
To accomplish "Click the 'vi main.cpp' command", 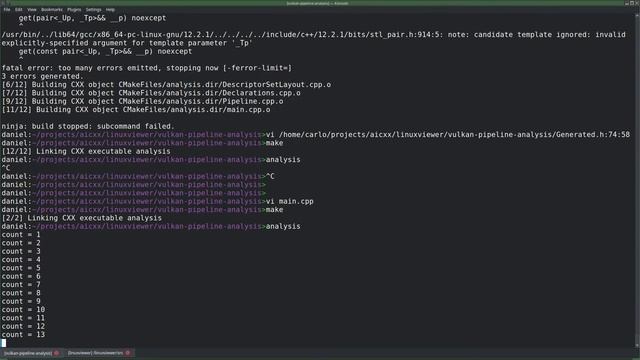I will click(x=290, y=201).
